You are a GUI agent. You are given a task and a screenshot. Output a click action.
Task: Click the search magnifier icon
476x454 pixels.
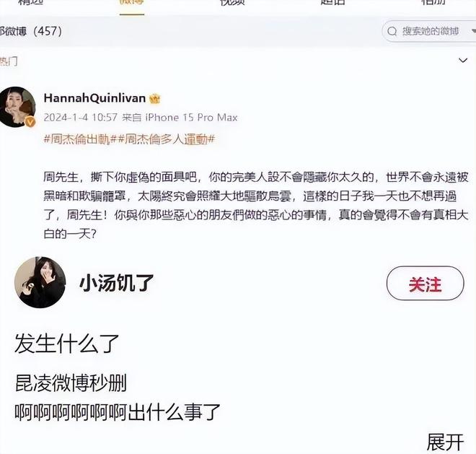[392, 31]
